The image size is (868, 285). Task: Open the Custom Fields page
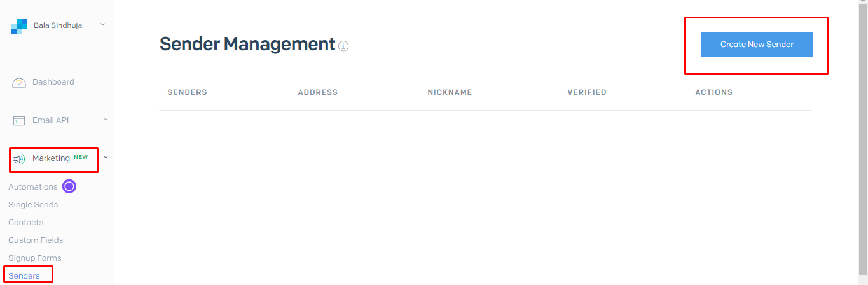[x=36, y=240]
